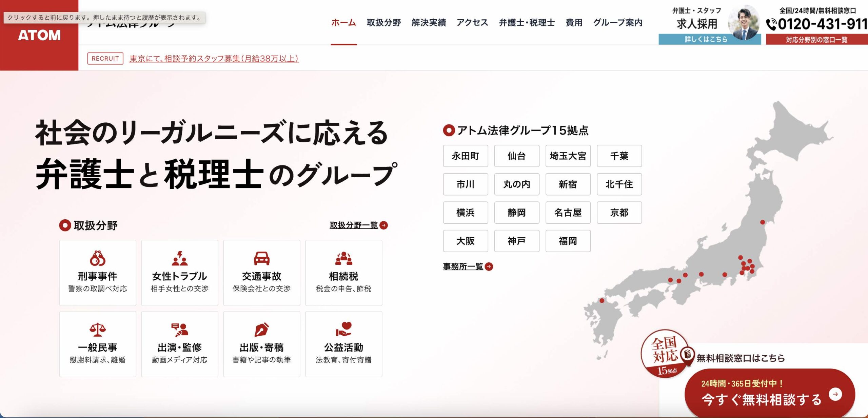The image size is (868, 418).
Task: Click the heart-in-hand 公益活動 icon
Action: click(x=343, y=329)
